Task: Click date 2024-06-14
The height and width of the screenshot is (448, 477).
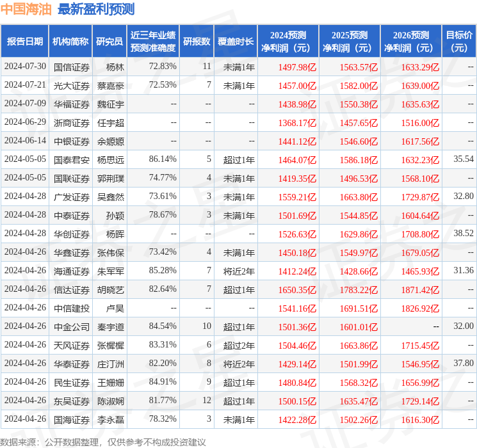Action: (x=25, y=141)
